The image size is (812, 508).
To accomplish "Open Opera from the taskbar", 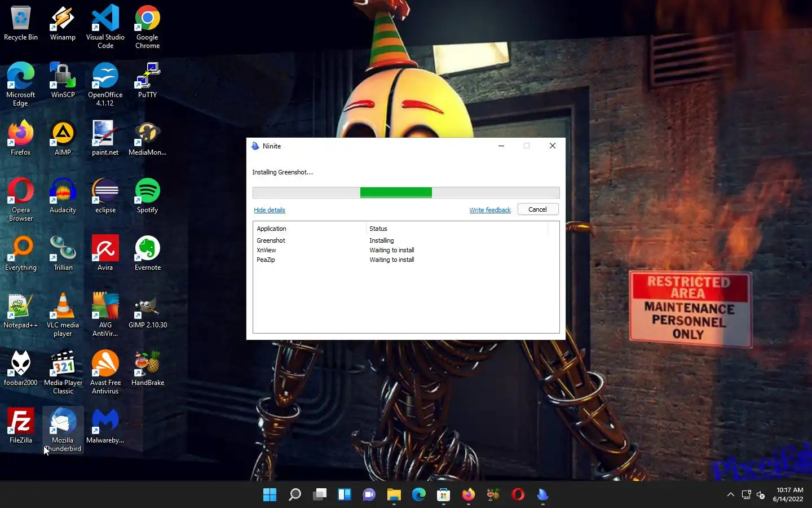I will [518, 495].
